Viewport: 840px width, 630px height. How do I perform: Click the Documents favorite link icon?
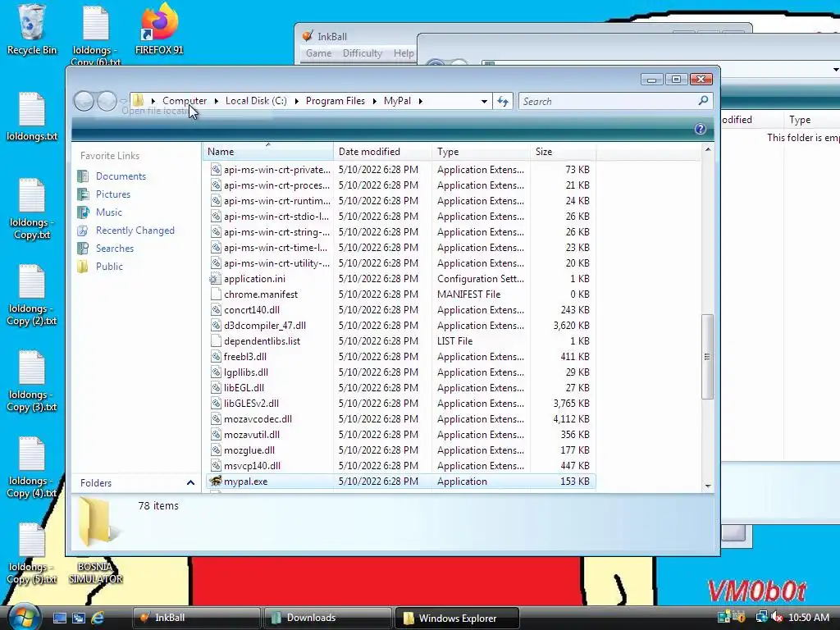(x=83, y=176)
